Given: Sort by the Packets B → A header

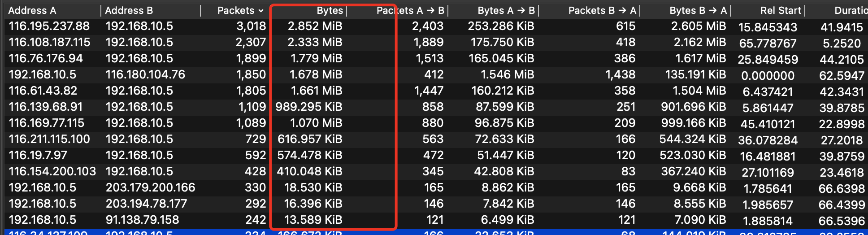Looking at the screenshot, I should [x=602, y=10].
